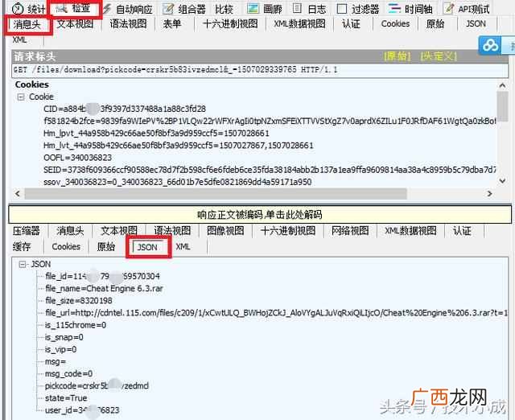515x420 pixels.
Task: Click the [原始] link in request header bar
Action: tap(397, 56)
